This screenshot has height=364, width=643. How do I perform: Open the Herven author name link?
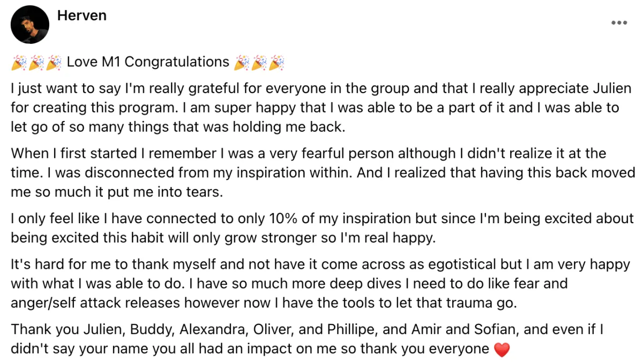click(x=81, y=16)
